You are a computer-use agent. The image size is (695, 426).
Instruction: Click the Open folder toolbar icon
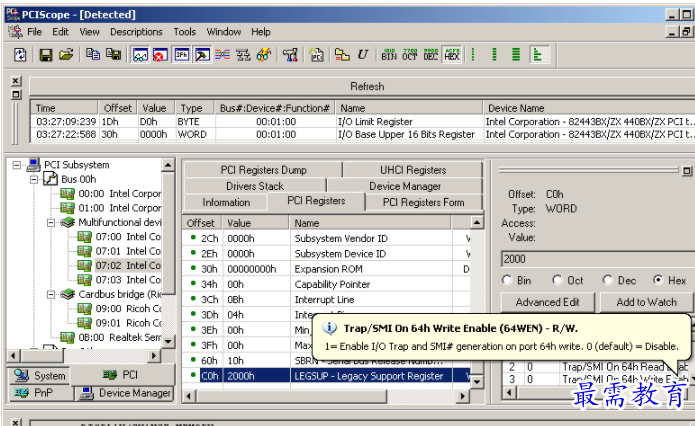coord(66,55)
